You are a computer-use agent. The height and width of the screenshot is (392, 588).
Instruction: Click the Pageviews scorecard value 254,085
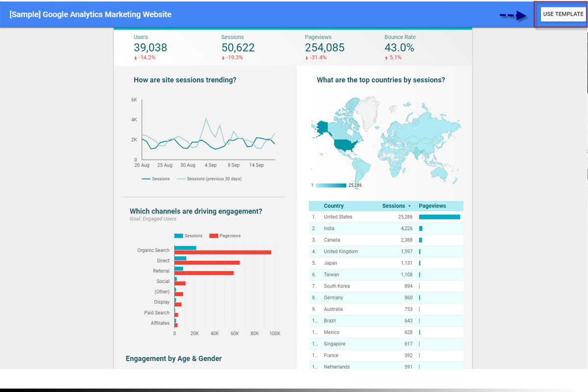tap(324, 48)
